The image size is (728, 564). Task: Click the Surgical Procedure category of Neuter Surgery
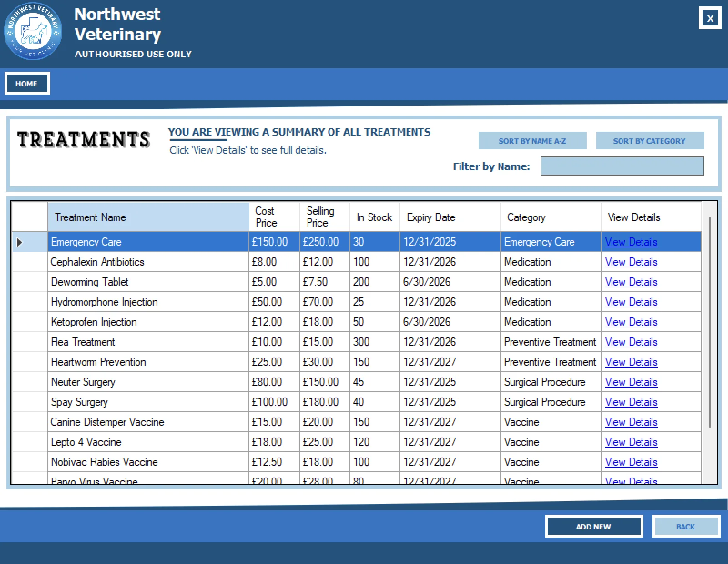[x=551, y=382]
